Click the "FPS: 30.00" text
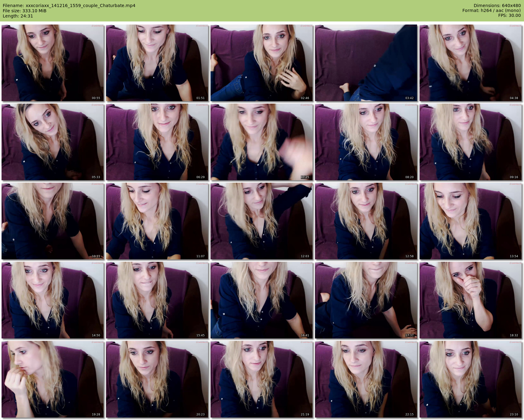The width and height of the screenshot is (524, 420). point(509,16)
